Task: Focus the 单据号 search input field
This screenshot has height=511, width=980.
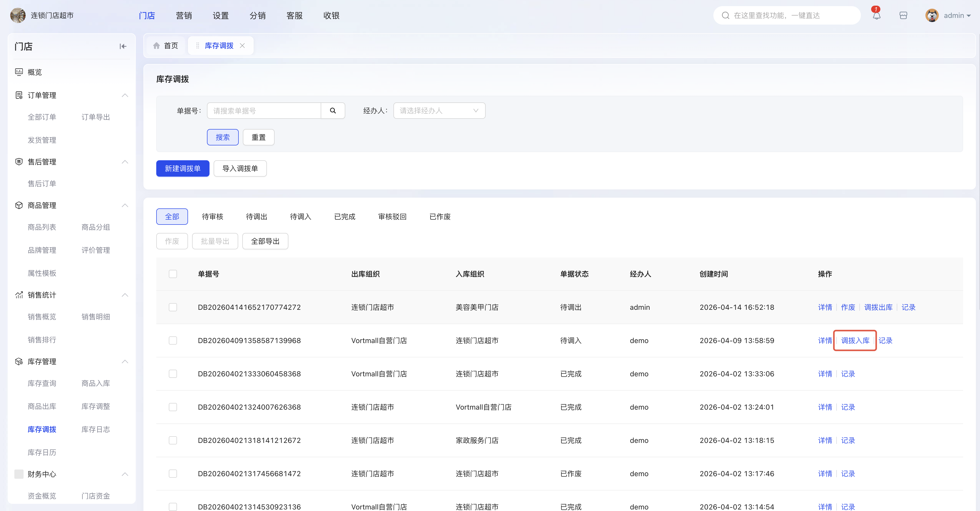Action: tap(264, 111)
